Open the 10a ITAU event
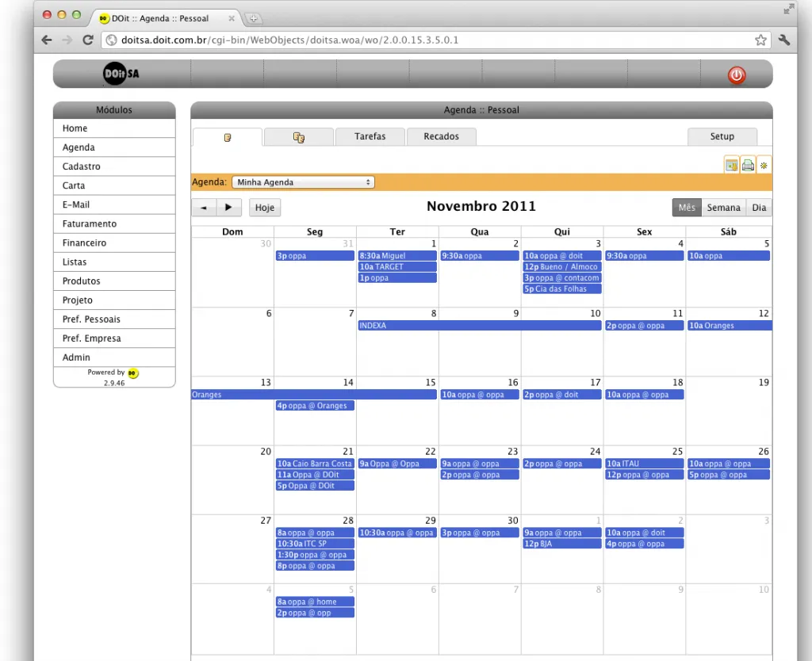This screenshot has height=661, width=812. (x=645, y=464)
